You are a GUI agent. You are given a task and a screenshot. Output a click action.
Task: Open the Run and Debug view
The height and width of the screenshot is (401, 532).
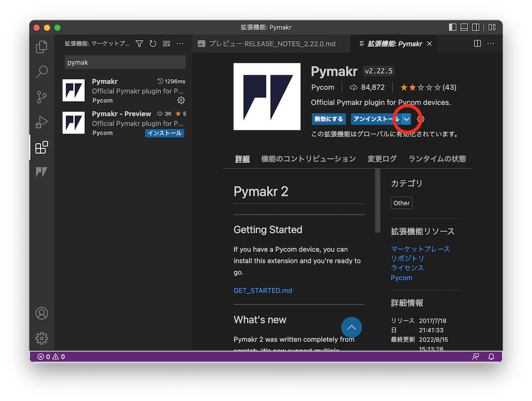tap(42, 122)
